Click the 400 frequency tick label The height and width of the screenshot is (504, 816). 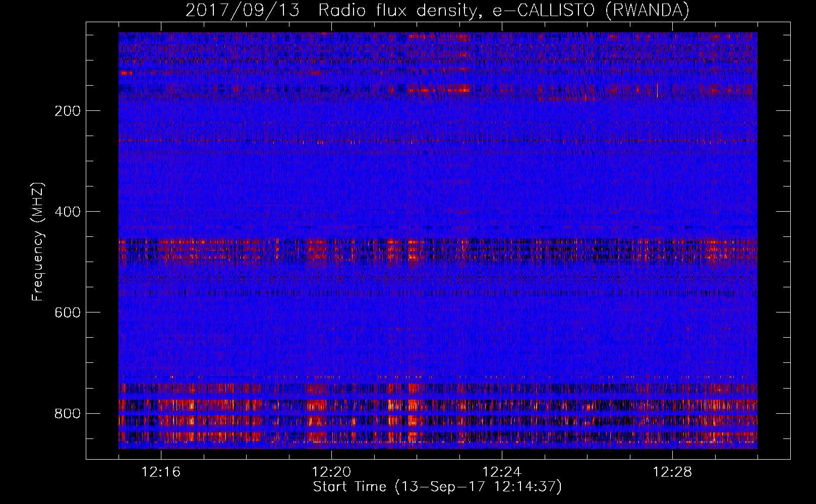click(x=68, y=212)
